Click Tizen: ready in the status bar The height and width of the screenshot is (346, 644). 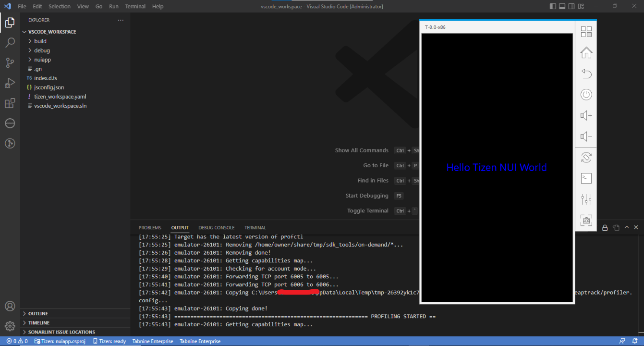coord(109,341)
